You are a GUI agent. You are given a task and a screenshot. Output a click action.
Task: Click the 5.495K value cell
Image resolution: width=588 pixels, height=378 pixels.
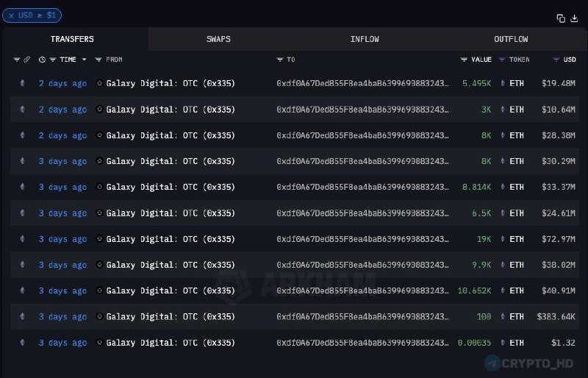pyautogui.click(x=476, y=83)
